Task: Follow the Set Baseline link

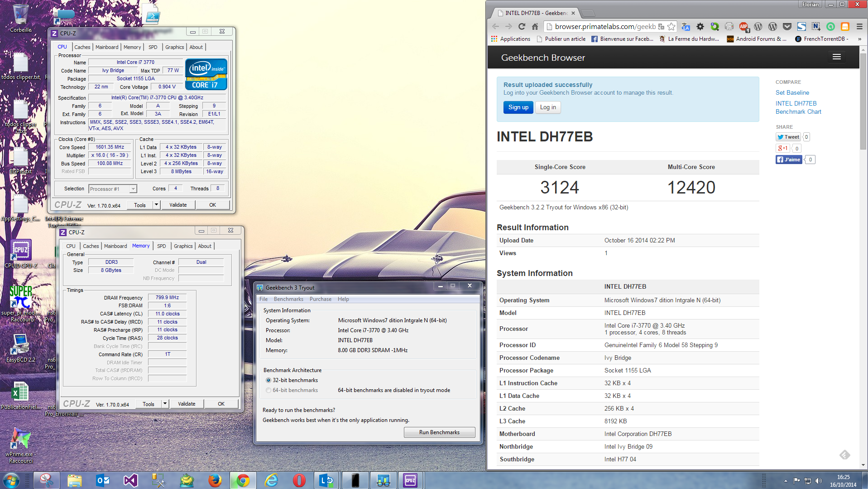Action: 792,92
